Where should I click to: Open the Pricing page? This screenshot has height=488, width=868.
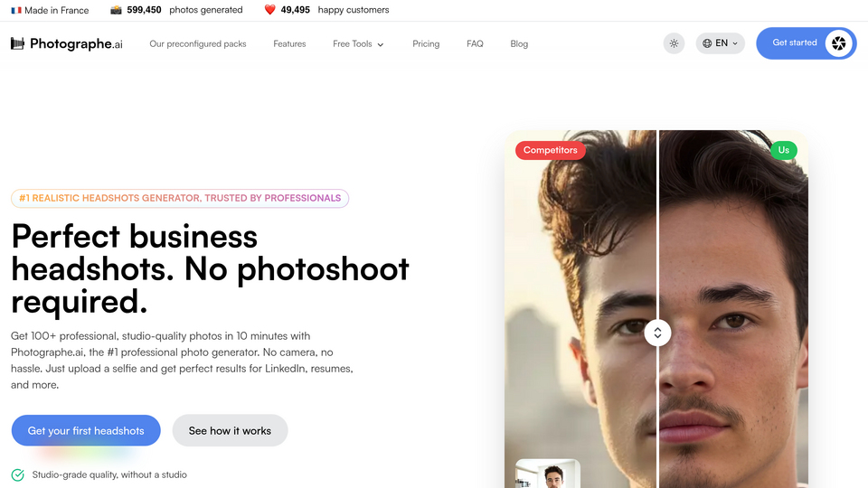426,43
